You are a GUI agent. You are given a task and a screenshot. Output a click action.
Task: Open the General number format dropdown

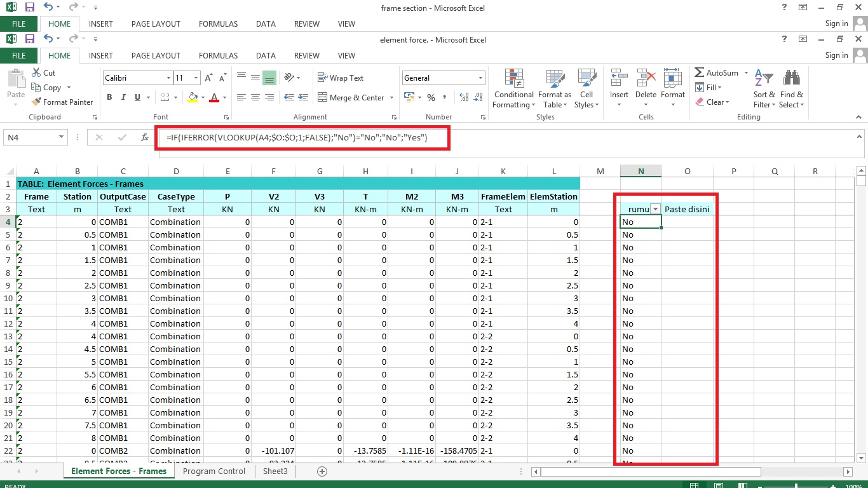coord(480,78)
